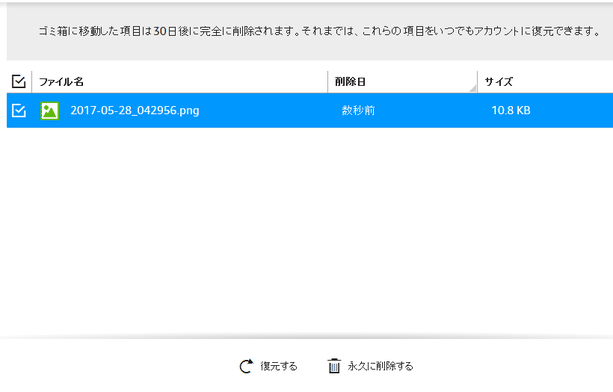Click the trash can icon
Viewport: 613px width, 392px height.
click(x=334, y=366)
